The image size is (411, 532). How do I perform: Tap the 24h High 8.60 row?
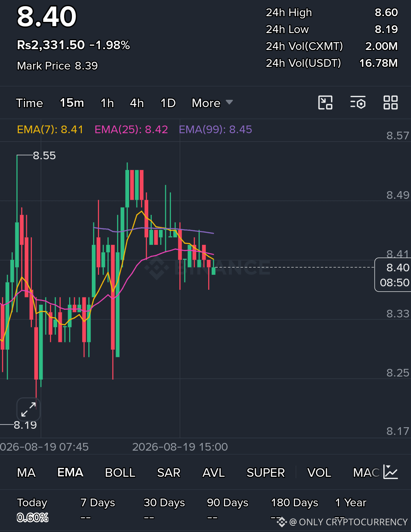coord(332,13)
